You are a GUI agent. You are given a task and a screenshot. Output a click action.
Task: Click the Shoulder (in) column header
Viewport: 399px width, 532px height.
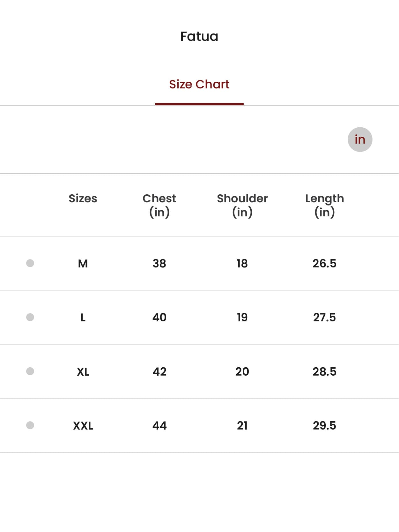pos(242,205)
